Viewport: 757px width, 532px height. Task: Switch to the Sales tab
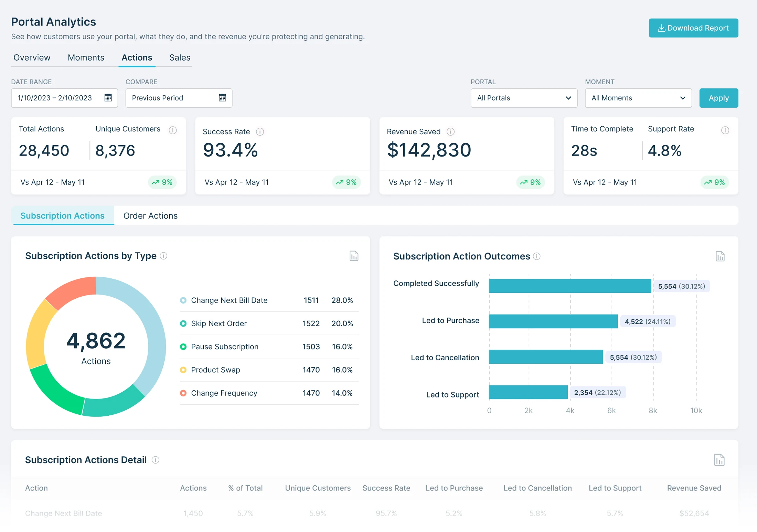pos(180,57)
